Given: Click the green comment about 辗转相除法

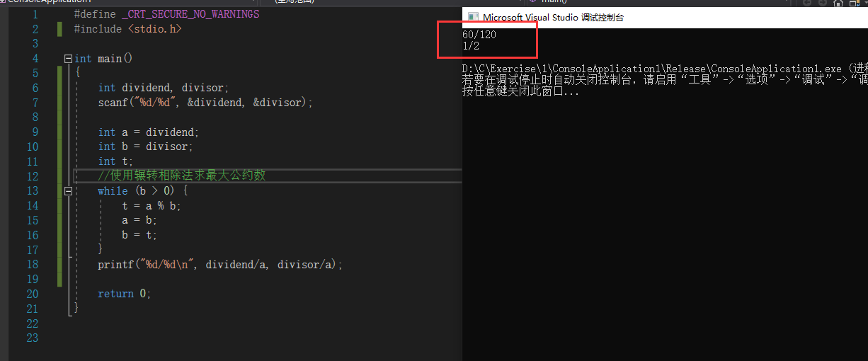Looking at the screenshot, I should tap(181, 176).
